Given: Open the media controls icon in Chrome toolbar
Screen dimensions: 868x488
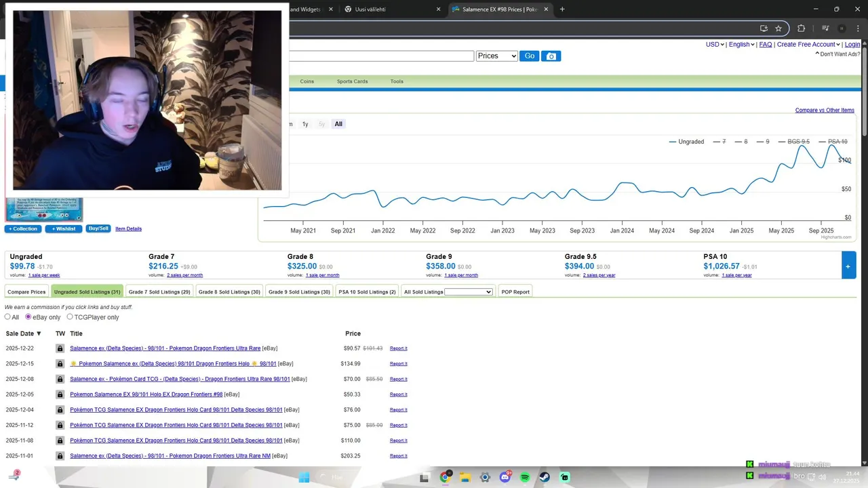Looking at the screenshot, I should (825, 28).
